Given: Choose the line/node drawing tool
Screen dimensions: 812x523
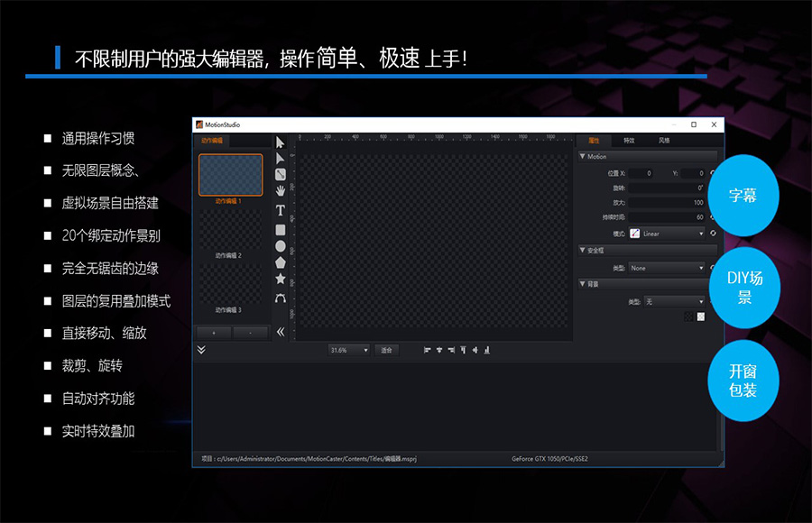Looking at the screenshot, I should pos(281,175).
